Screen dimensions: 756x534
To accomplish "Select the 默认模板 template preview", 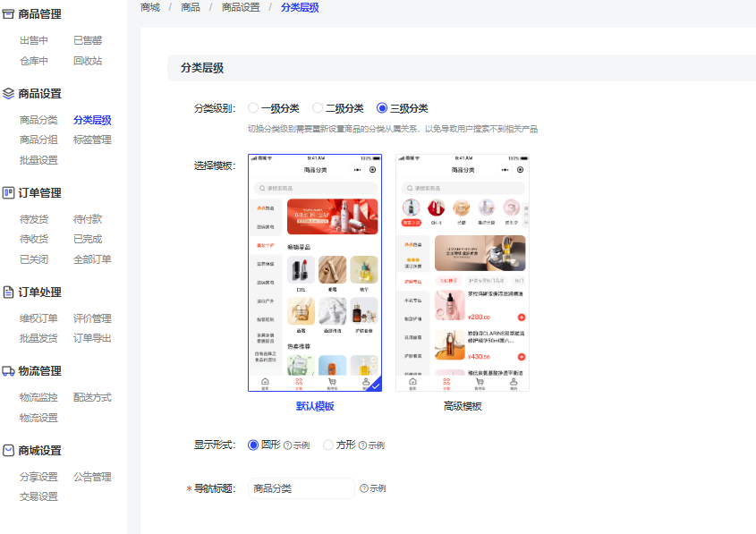I will pyautogui.click(x=315, y=273).
